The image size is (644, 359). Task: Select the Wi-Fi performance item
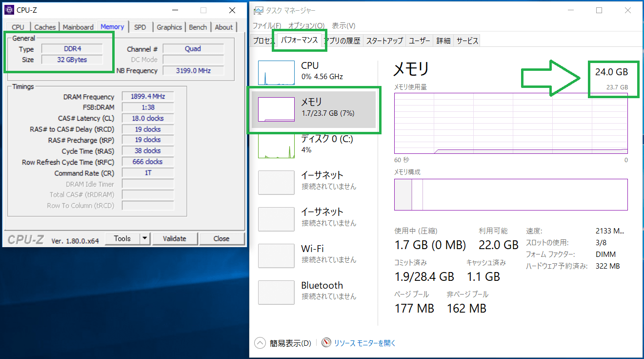click(314, 255)
